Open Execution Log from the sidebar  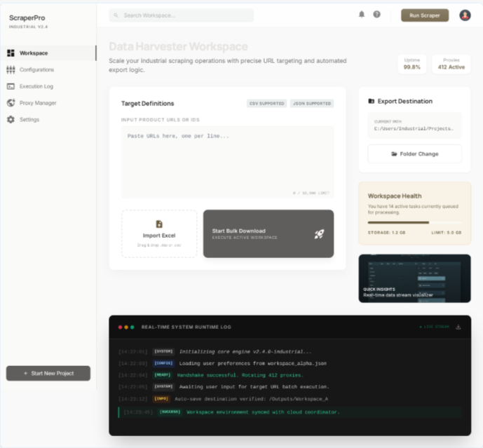(48, 86)
